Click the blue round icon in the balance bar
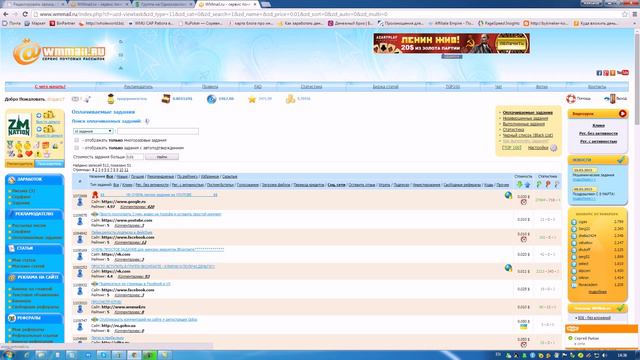This screenshot has width=640, height=360. (211, 99)
